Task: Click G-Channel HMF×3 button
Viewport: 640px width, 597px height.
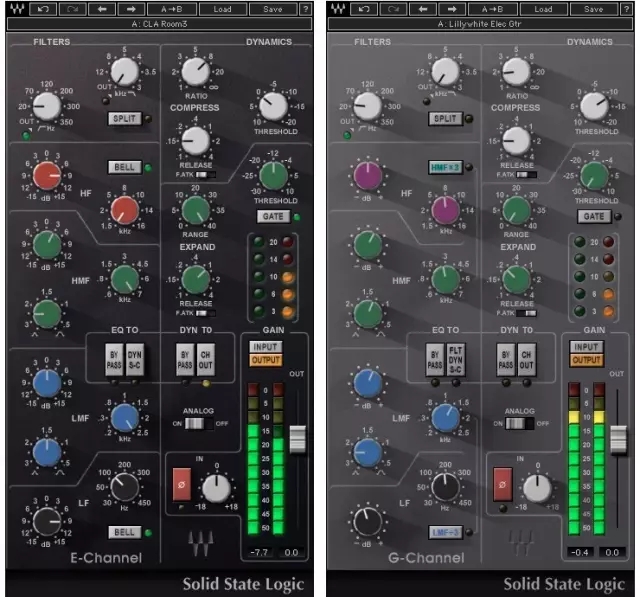Action: pyautogui.click(x=445, y=167)
